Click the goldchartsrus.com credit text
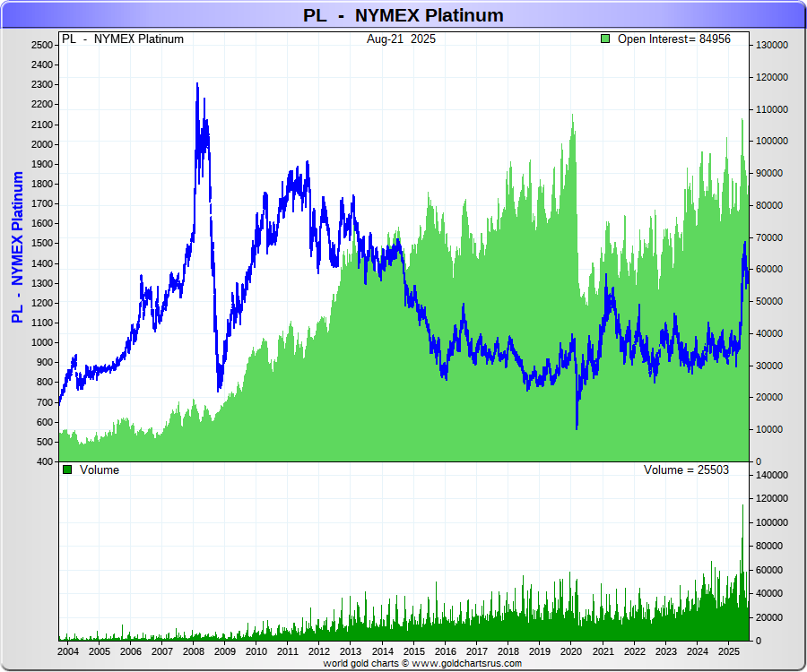Screen dimensions: 807x672 click(x=422, y=663)
